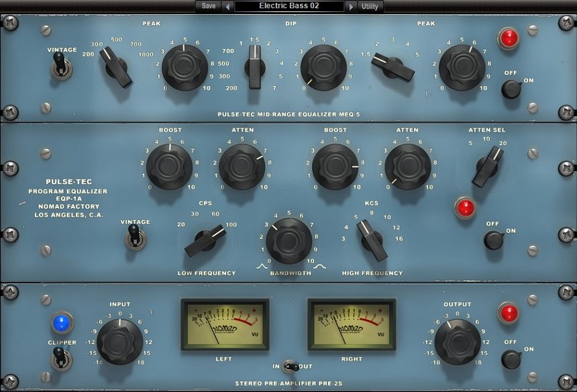
Task: Toggle the EQP-1A Off/On power knob
Action: (x=493, y=240)
